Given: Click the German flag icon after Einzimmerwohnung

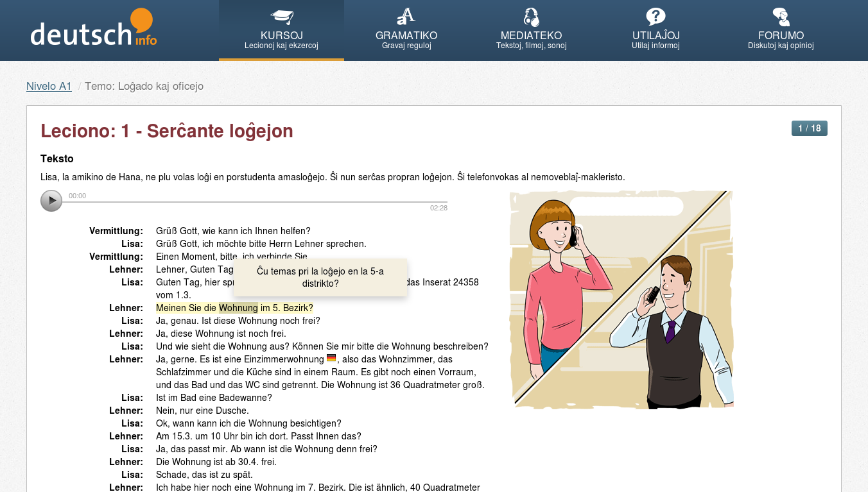Looking at the screenshot, I should point(331,358).
